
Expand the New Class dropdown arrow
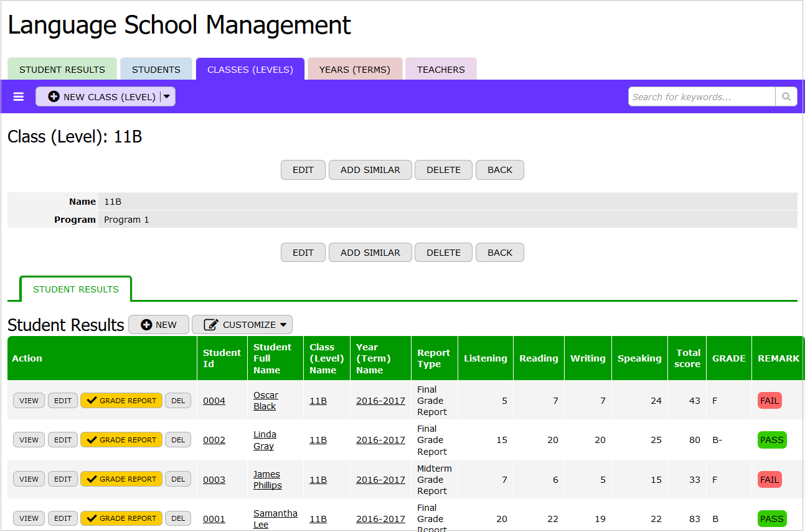click(x=167, y=96)
